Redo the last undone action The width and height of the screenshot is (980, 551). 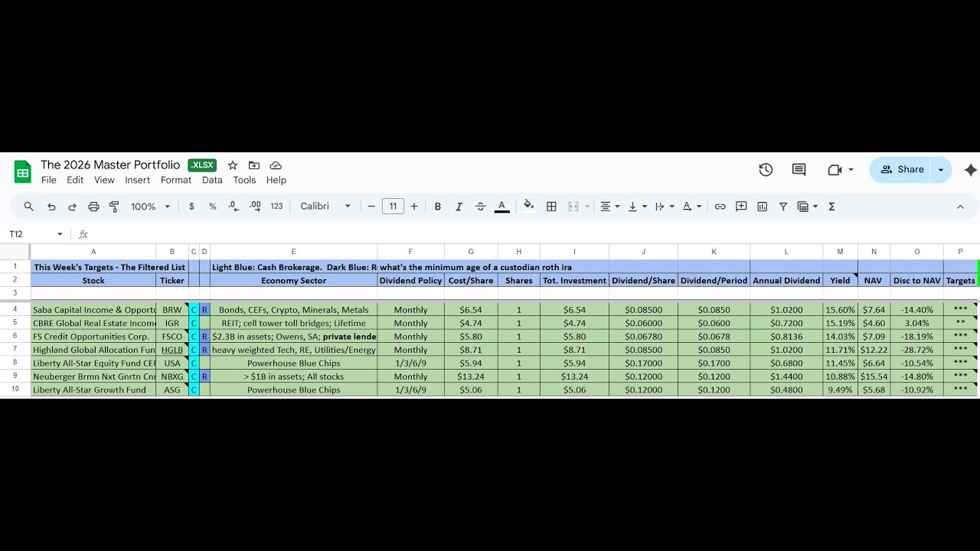[72, 207]
